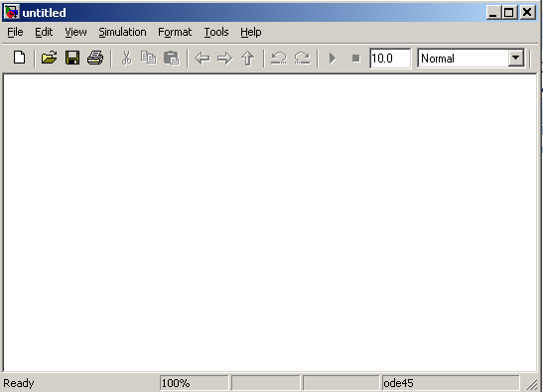543x392 pixels.
Task: Click the window resize grip corner
Action: [x=531, y=384]
